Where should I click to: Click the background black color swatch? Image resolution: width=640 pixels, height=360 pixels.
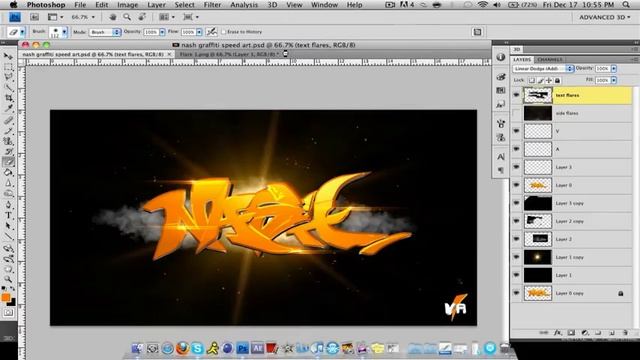[x=13, y=302]
